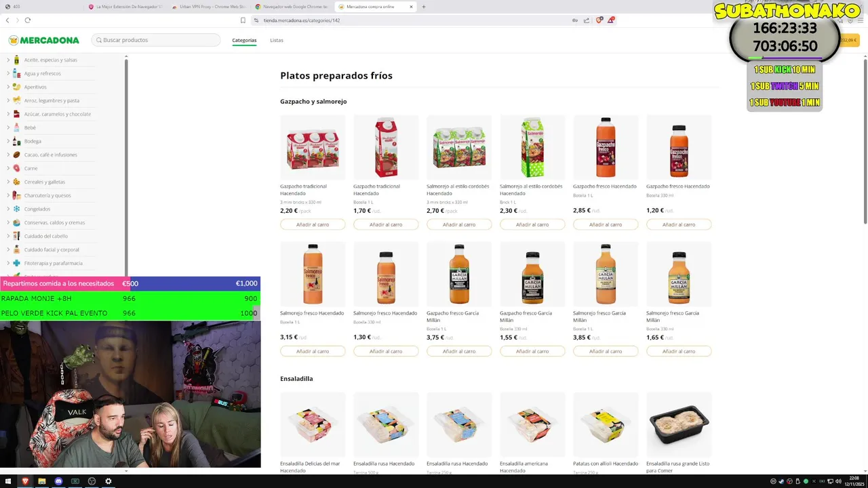Click the page vertical scrollbar

(865, 141)
